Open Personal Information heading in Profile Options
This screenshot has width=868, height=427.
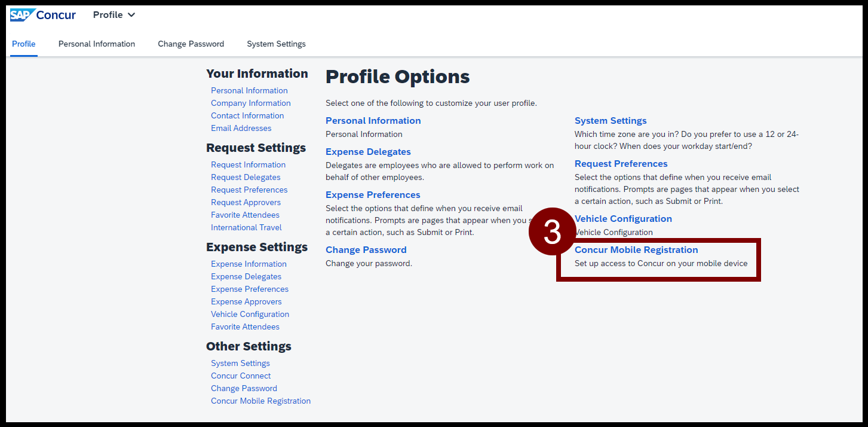point(373,121)
